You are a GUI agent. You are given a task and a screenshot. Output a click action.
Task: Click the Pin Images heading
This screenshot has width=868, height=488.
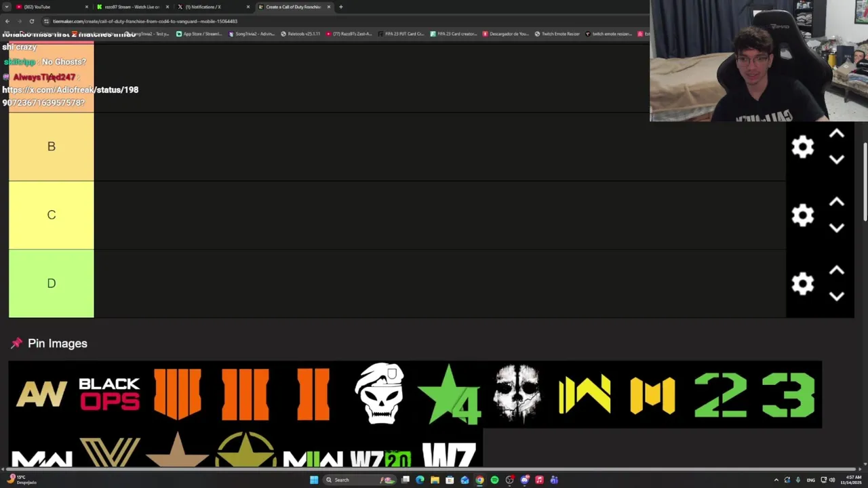(x=58, y=344)
